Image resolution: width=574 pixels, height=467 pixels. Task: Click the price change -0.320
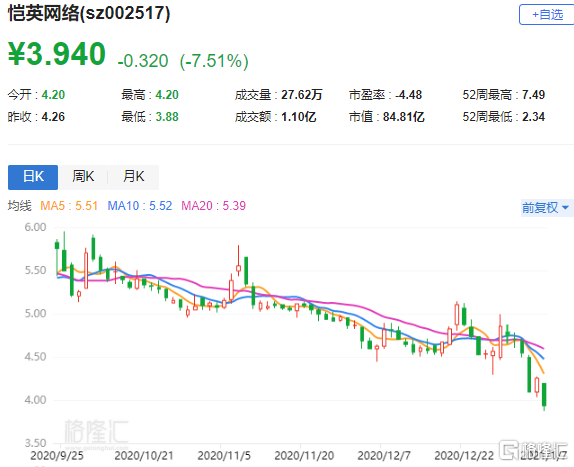pyautogui.click(x=143, y=61)
